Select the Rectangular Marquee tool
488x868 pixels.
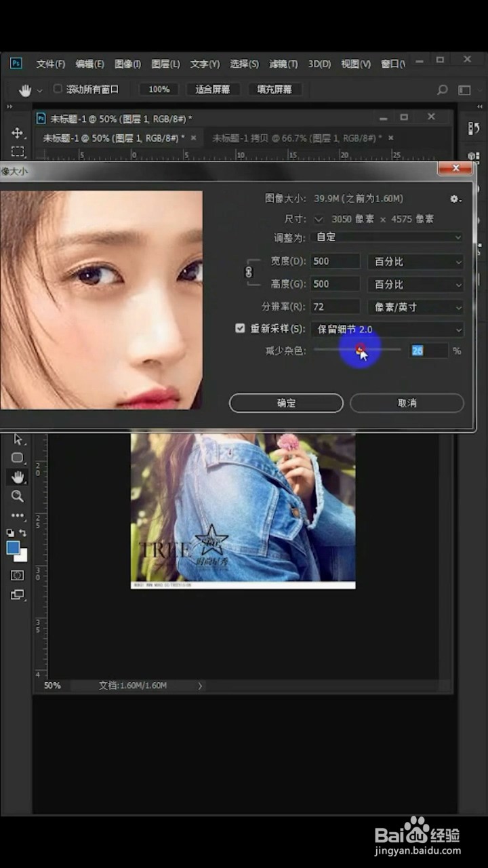tap(18, 151)
